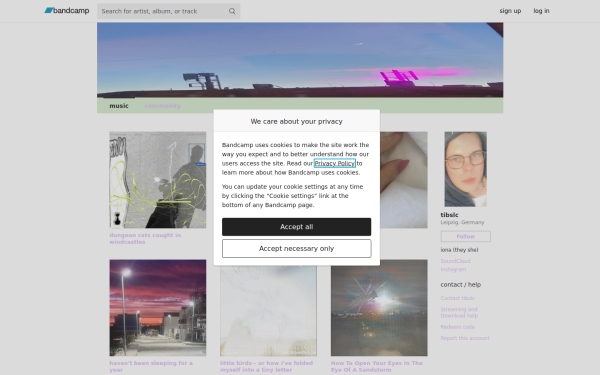
Task: Click the Leipzig, Germany location text
Action: click(462, 222)
